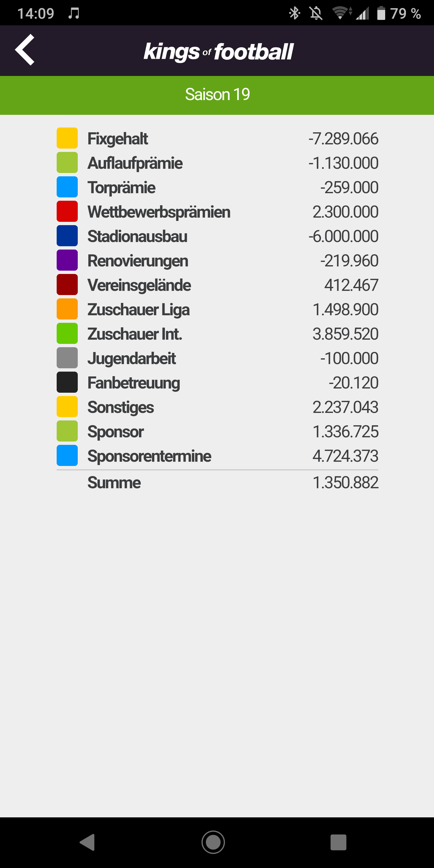This screenshot has width=434, height=868.
Task: Tap the music note notification icon
Action: click(74, 13)
